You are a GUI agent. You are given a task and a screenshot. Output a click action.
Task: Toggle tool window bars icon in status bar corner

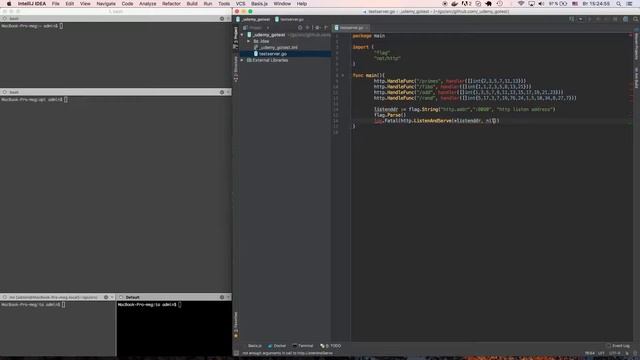pos(236,353)
